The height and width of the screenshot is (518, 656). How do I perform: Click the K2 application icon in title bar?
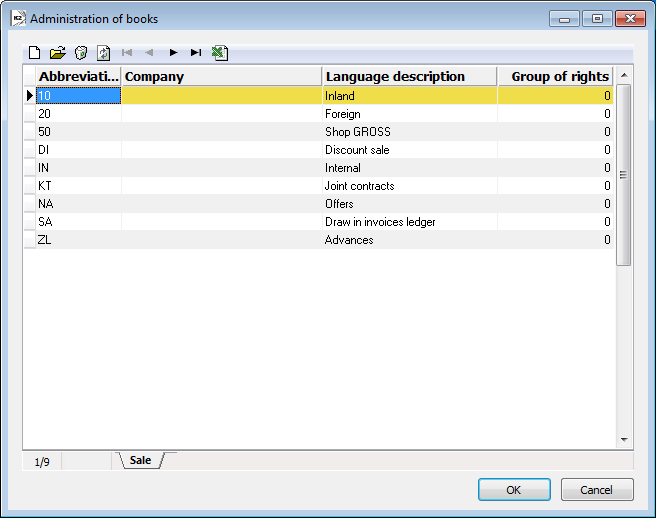(x=18, y=19)
